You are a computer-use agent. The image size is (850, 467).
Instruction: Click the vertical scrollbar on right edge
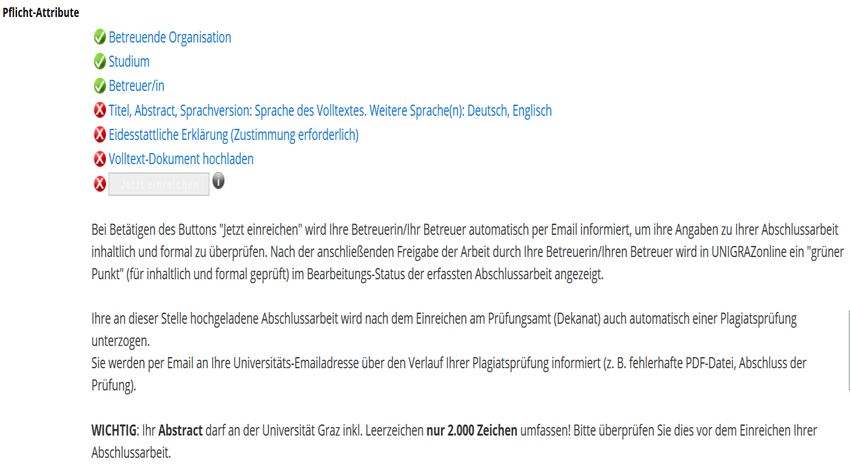[848, 350]
